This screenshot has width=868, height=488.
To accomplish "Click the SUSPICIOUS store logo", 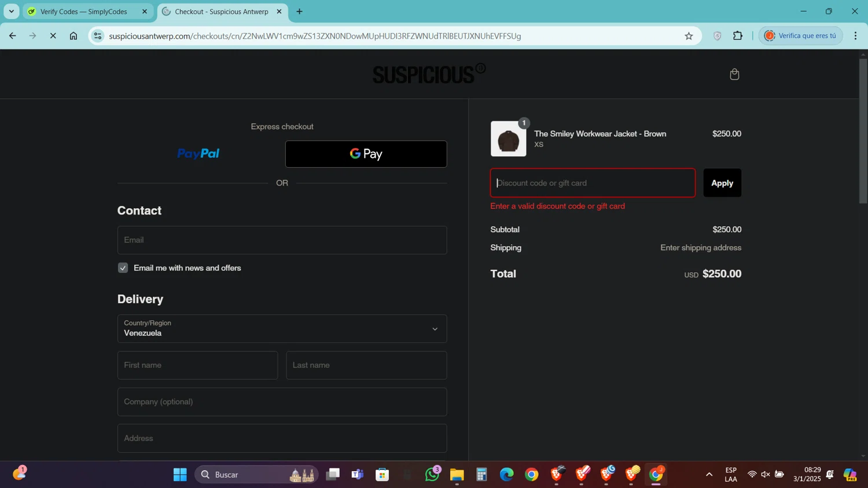I will 429,73.
